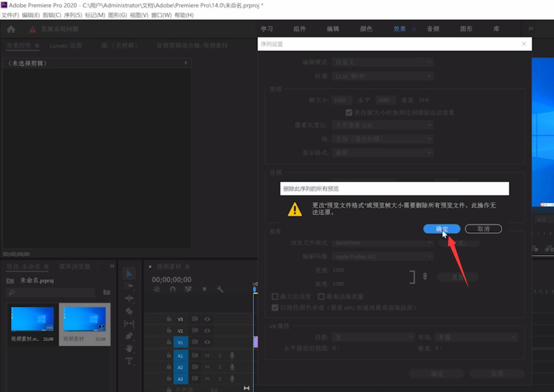Open the VR projection dropdown
Image resolution: width=554 pixels, height=392 pixels.
[373, 337]
